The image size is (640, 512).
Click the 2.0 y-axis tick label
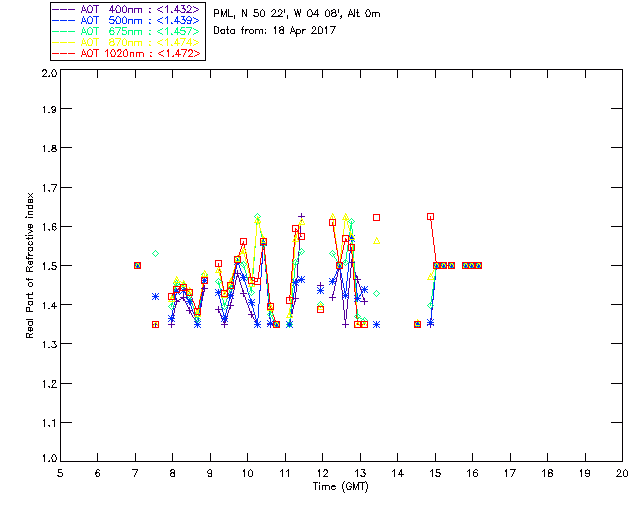pos(49,73)
